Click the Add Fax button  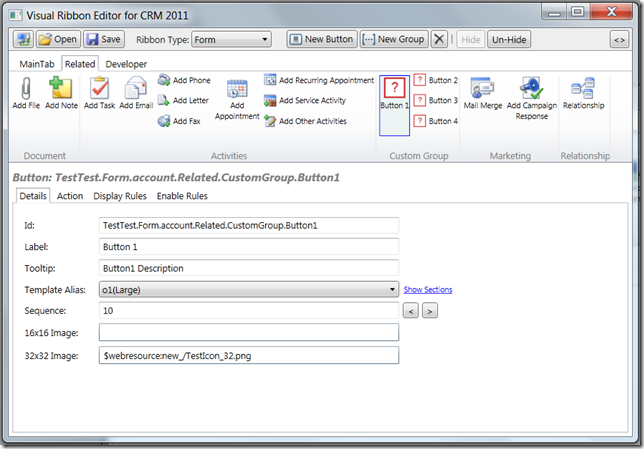tap(179, 121)
